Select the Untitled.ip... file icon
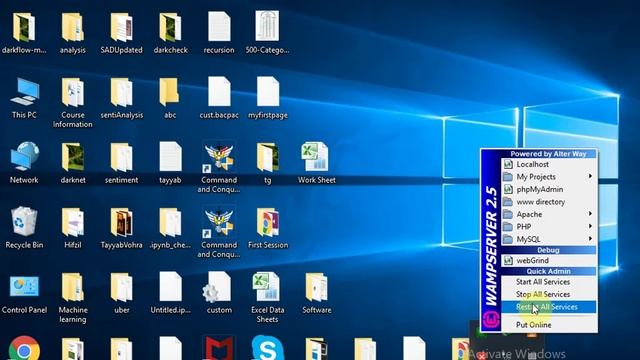 tap(170, 287)
